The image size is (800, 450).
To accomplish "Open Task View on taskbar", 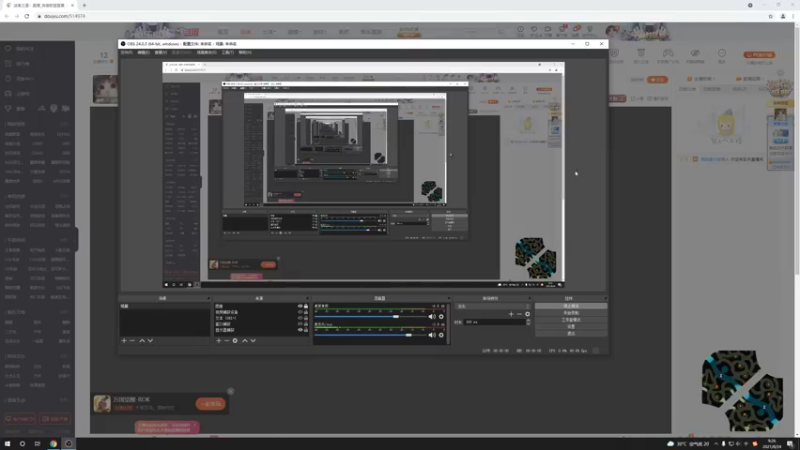I will (x=37, y=443).
